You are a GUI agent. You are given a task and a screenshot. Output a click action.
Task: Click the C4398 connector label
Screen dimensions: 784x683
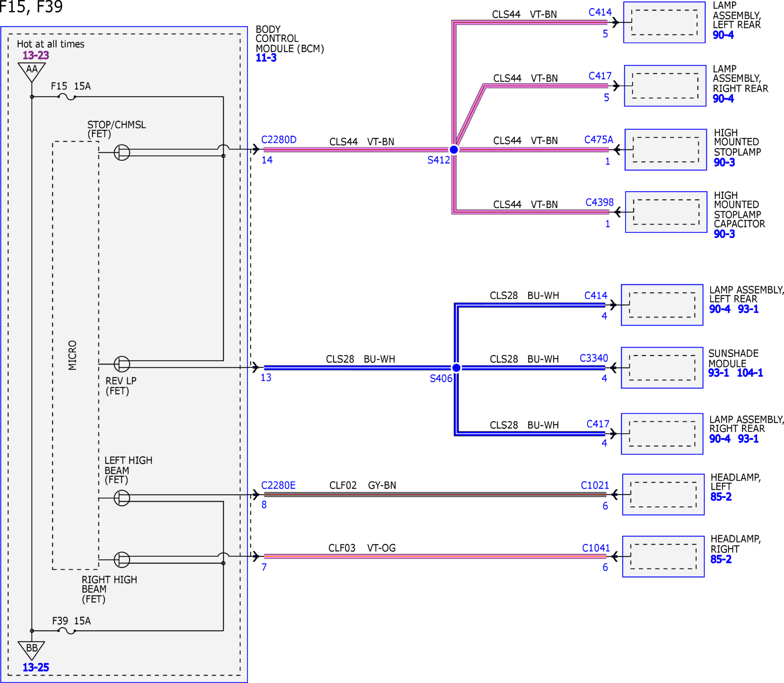pyautogui.click(x=600, y=202)
